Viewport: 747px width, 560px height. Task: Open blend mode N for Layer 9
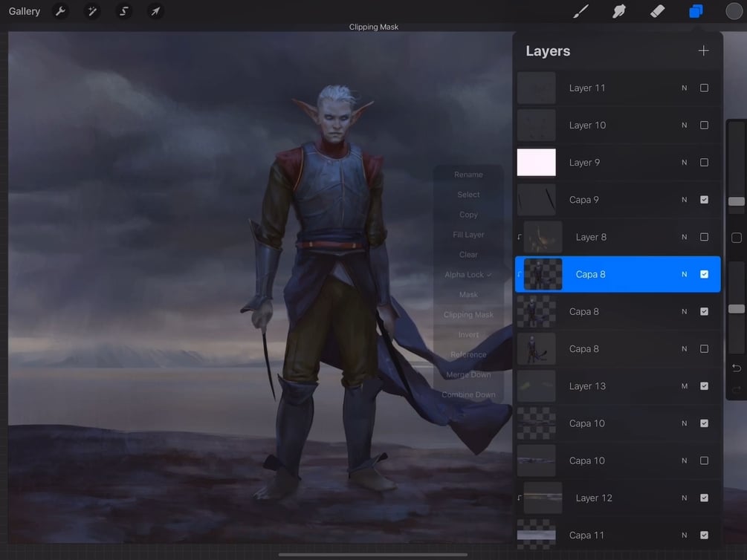[x=684, y=163]
